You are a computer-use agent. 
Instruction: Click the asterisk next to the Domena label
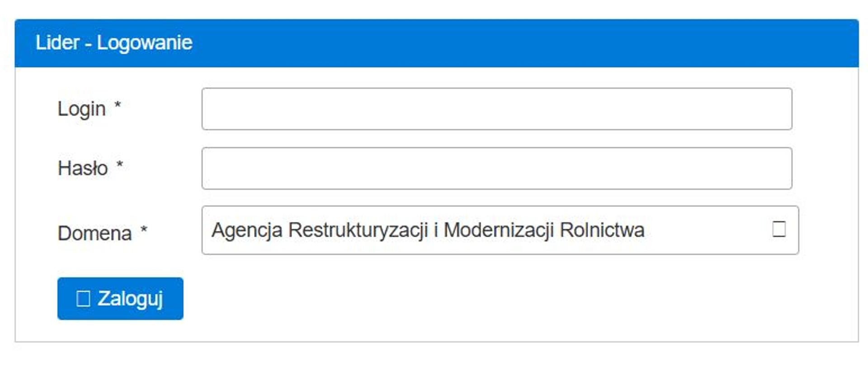(x=144, y=230)
